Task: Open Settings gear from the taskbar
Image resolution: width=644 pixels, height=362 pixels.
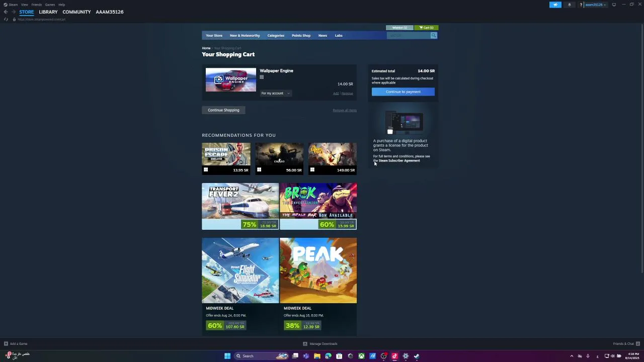Action: [406, 356]
